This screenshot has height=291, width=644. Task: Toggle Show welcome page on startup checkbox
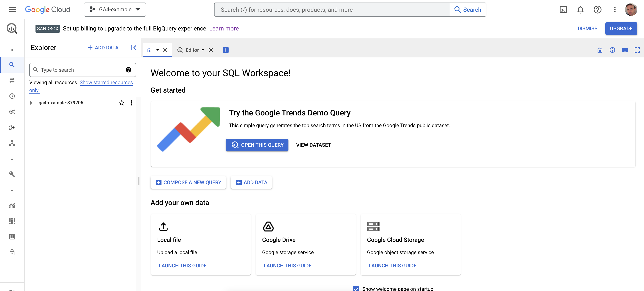[x=356, y=288]
